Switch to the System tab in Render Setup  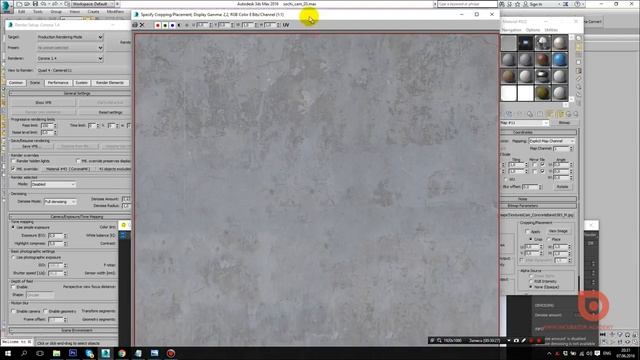coord(82,83)
